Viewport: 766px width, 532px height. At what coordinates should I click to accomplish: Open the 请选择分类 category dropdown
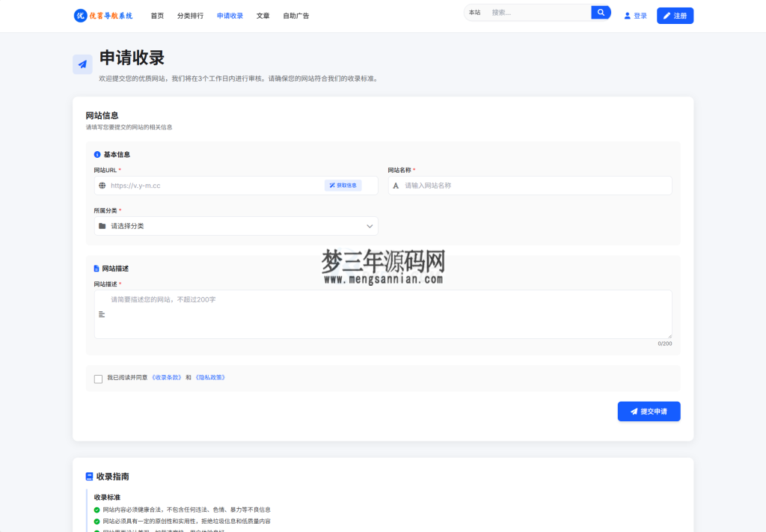236,225
